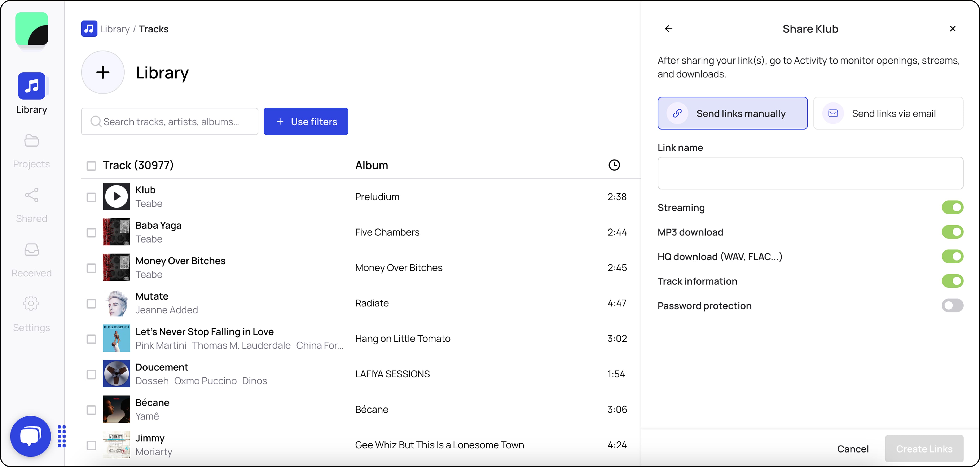Add new tracks with the plus button

(102, 72)
